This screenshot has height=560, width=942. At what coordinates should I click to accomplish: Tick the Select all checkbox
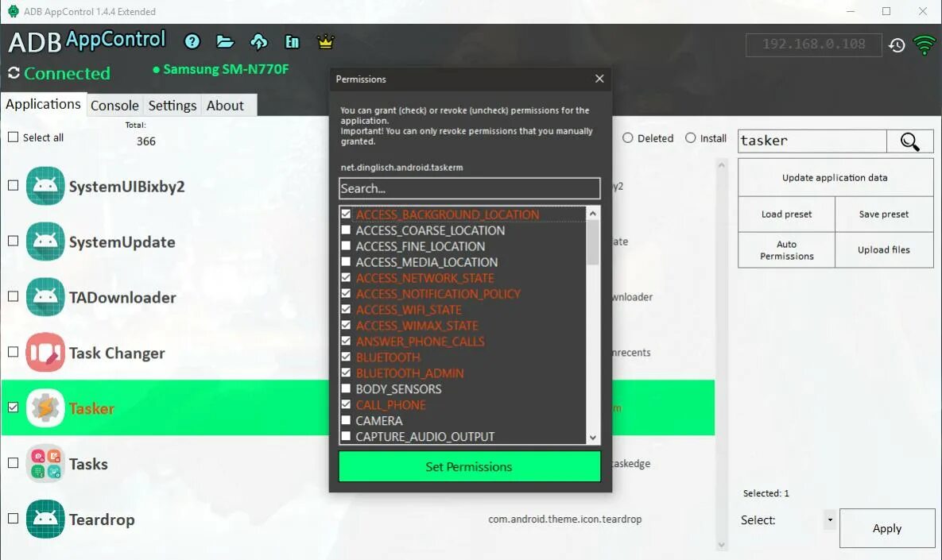point(14,137)
